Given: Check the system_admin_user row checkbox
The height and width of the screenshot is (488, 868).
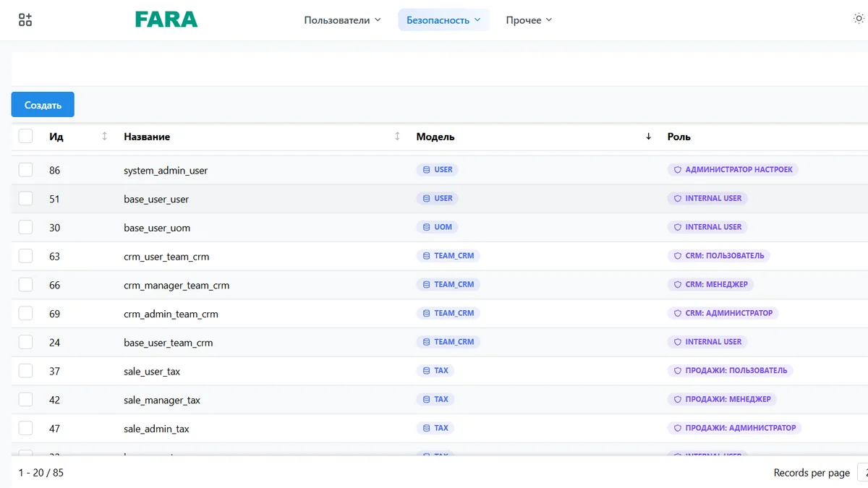Looking at the screenshot, I should pyautogui.click(x=25, y=170).
